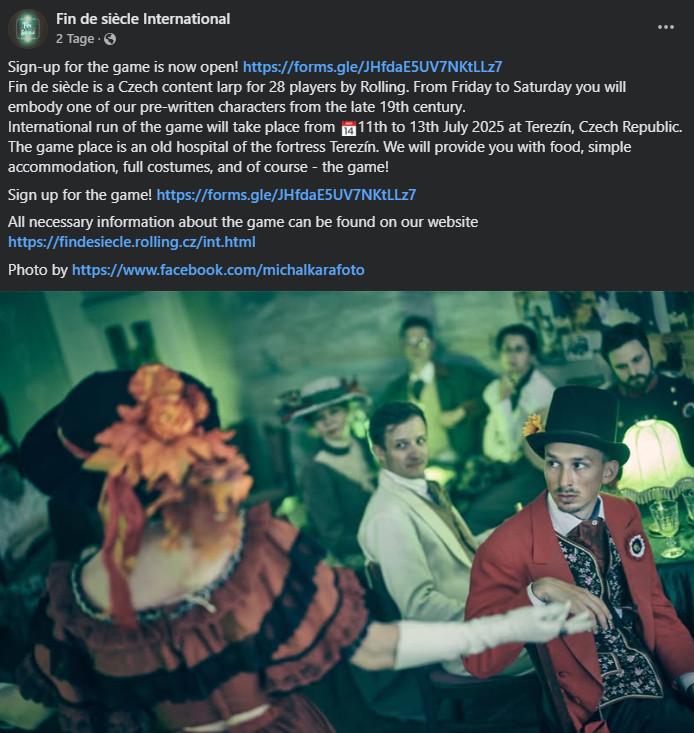The height and width of the screenshot is (733, 694).
Task: Open the first forms.gle sign-up link
Action: 372,67
